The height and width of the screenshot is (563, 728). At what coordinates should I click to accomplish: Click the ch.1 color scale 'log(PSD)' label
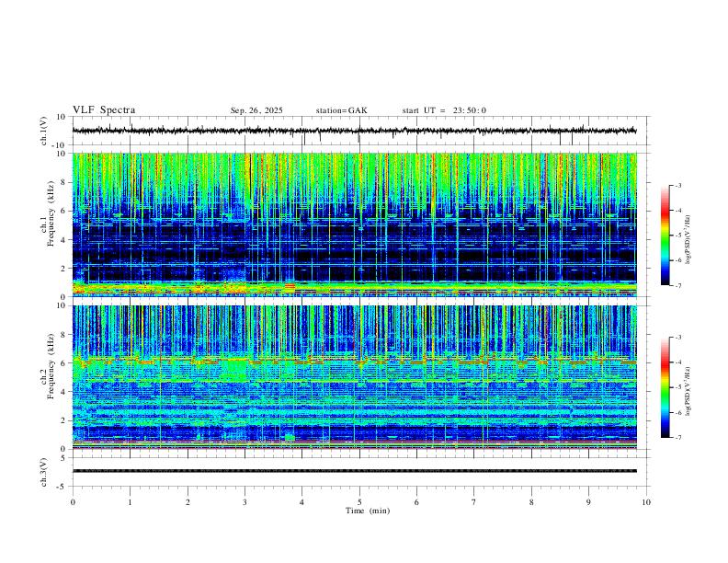688,240
